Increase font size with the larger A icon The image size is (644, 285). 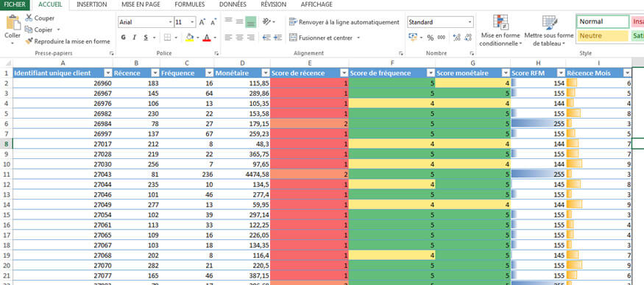coord(202,22)
